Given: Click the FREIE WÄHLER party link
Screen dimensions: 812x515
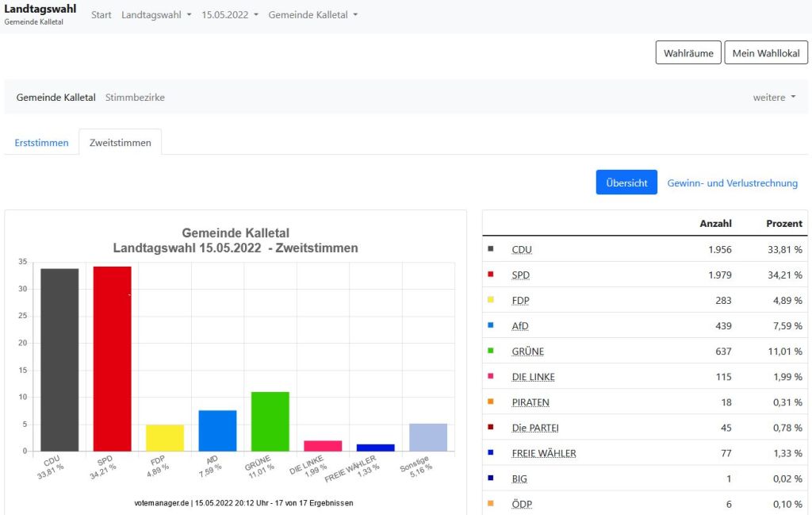Looking at the screenshot, I should 544,453.
